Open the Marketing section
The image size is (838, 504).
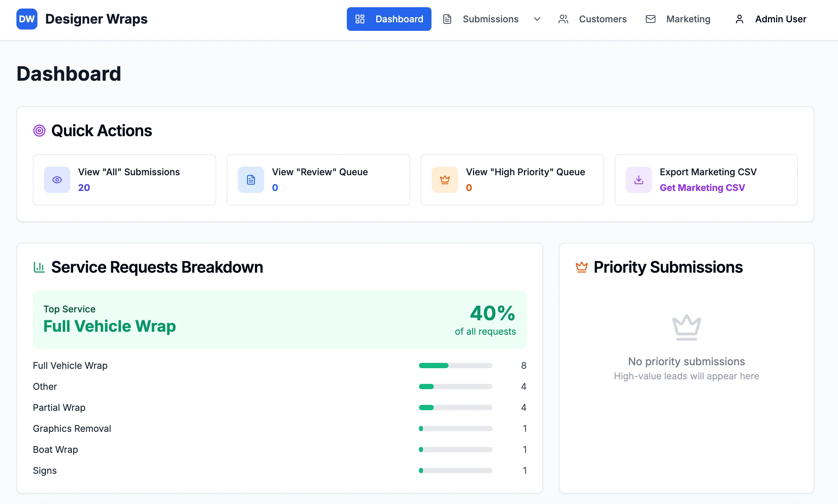click(x=678, y=19)
